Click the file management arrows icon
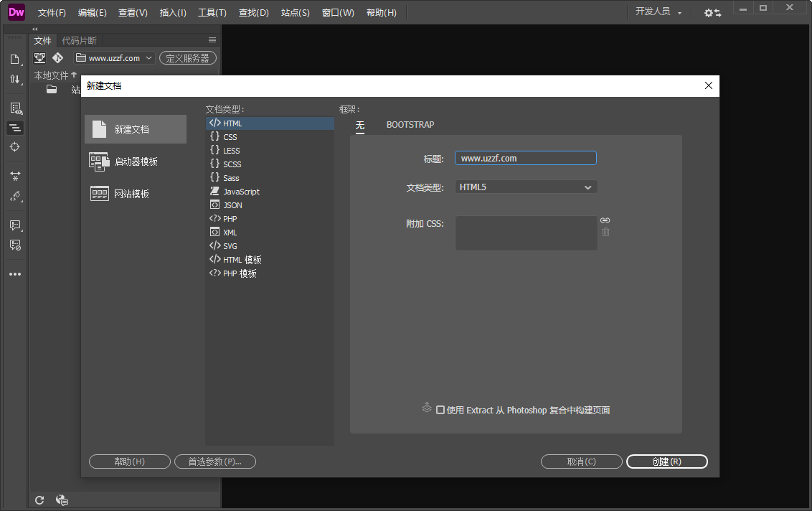This screenshot has width=812, height=511. click(x=15, y=79)
